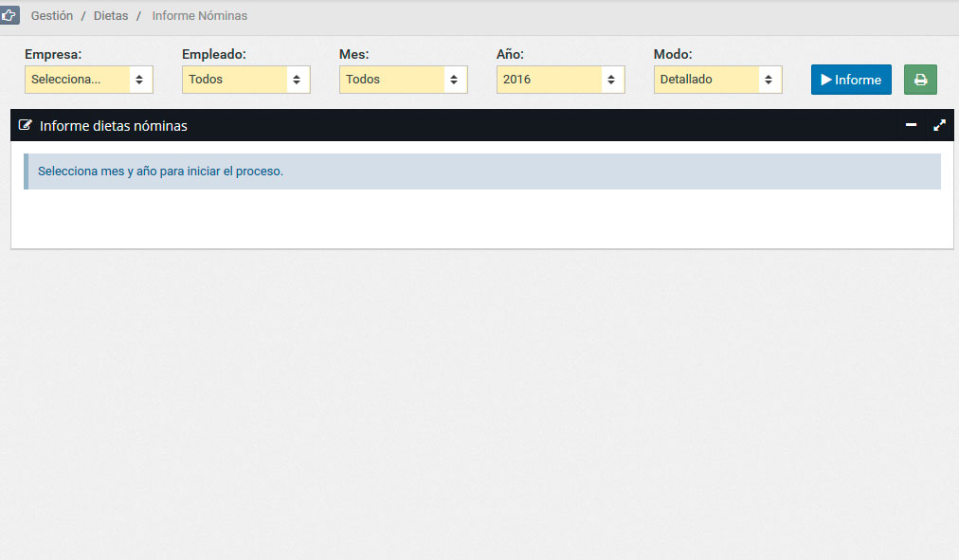The width and height of the screenshot is (959, 560).
Task: Select the Informe Nóminas breadcrumb item
Action: 199,16
